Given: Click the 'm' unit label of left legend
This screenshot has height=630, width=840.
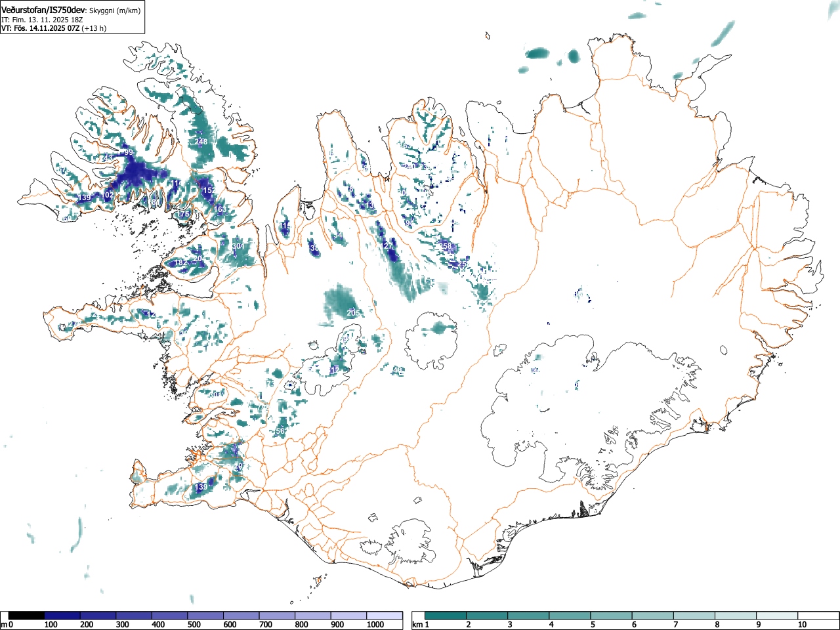Looking at the screenshot, I should (4, 625).
